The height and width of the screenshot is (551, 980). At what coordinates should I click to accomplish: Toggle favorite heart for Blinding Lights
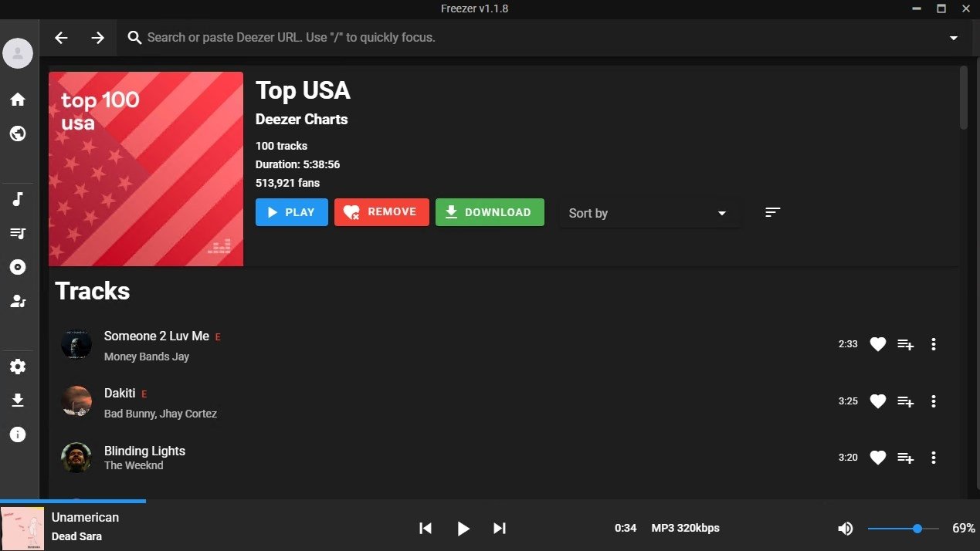coord(878,458)
